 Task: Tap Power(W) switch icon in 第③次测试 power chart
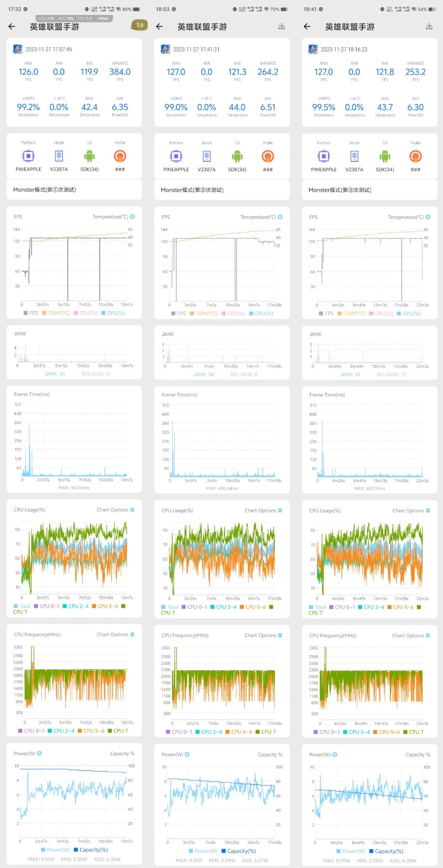pos(335,754)
